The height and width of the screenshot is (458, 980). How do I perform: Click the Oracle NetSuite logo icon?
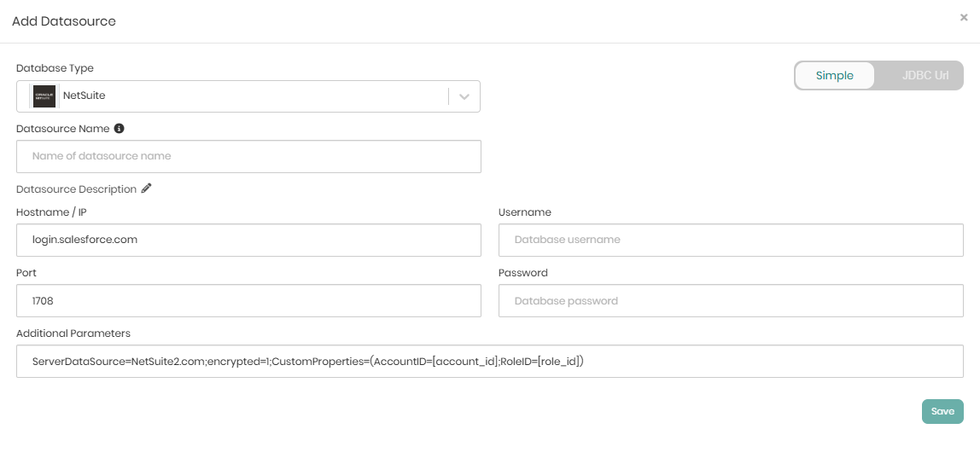pyautogui.click(x=44, y=96)
